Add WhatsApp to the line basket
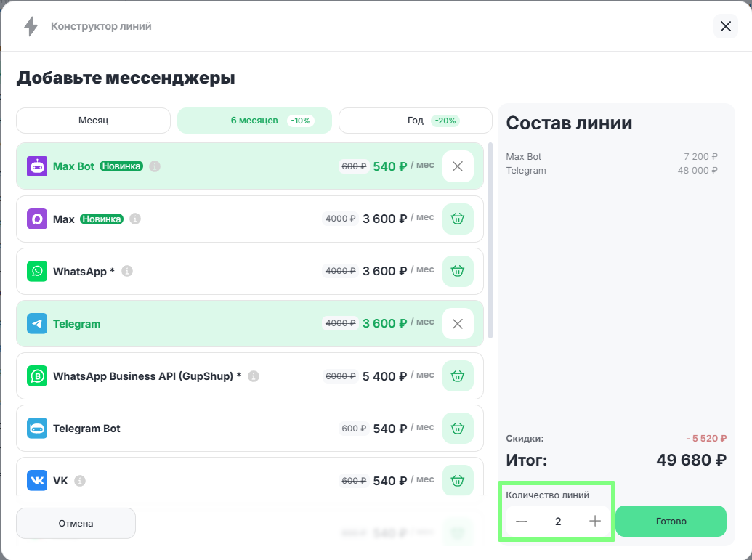This screenshot has width=752, height=560. coord(458,271)
